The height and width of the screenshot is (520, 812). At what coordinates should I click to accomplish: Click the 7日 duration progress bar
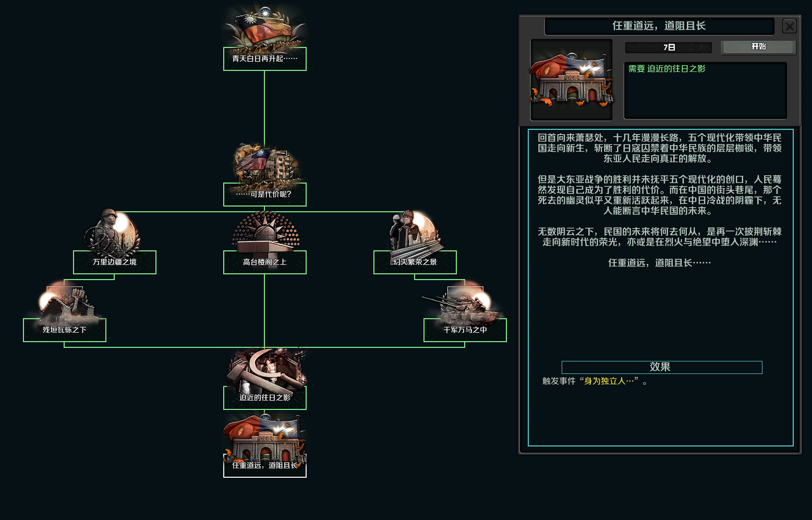[668, 47]
